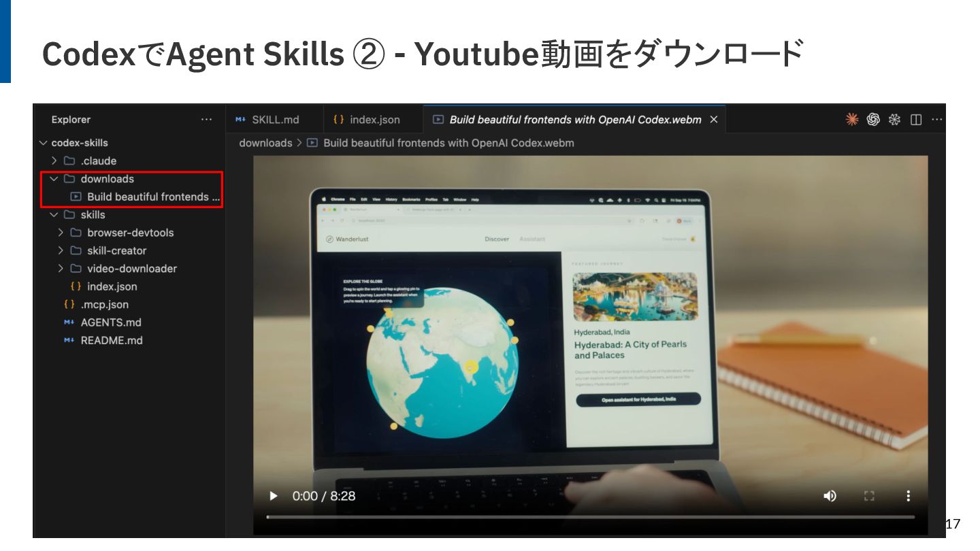980x551 pixels.
Task: Click the orange Claude starburst icon
Action: (x=852, y=120)
